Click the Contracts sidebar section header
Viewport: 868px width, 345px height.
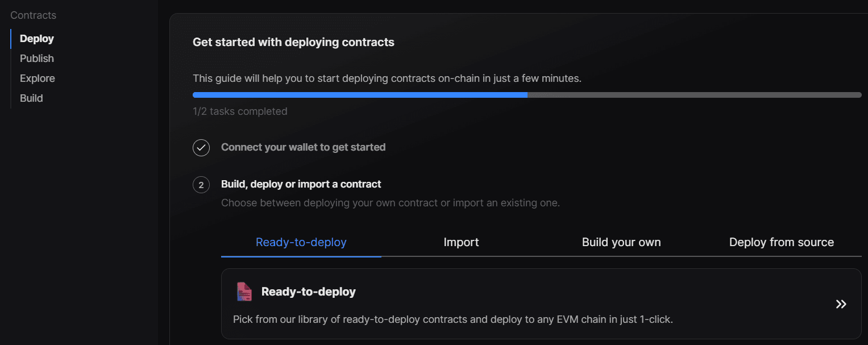(x=34, y=15)
